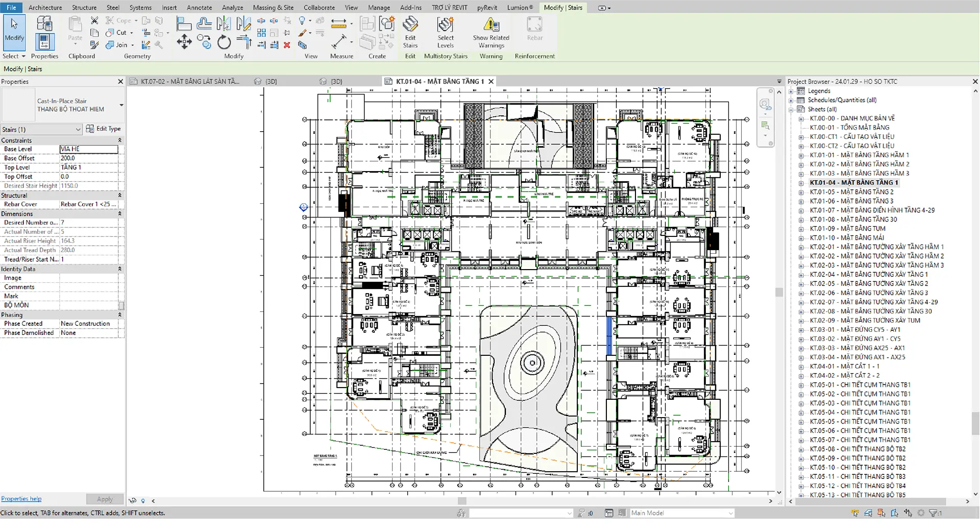Click the Base Level value field

click(89, 149)
